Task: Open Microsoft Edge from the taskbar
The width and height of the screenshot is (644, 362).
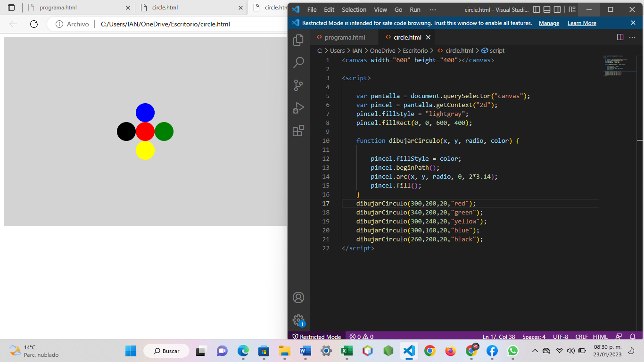Action: tap(243, 351)
